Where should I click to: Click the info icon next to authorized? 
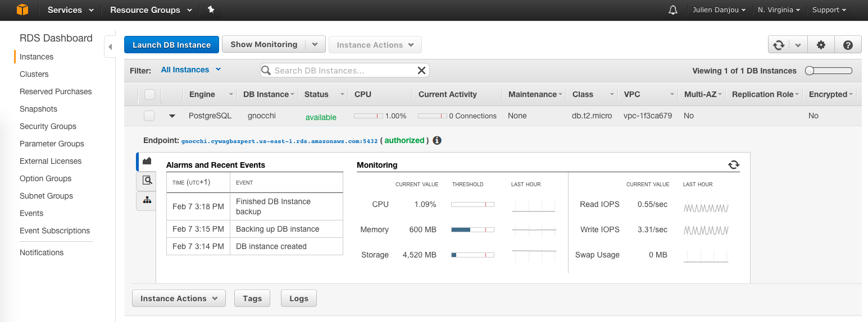(x=437, y=140)
